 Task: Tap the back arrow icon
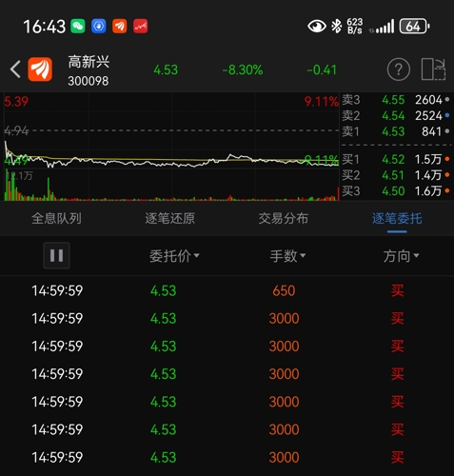tap(15, 69)
